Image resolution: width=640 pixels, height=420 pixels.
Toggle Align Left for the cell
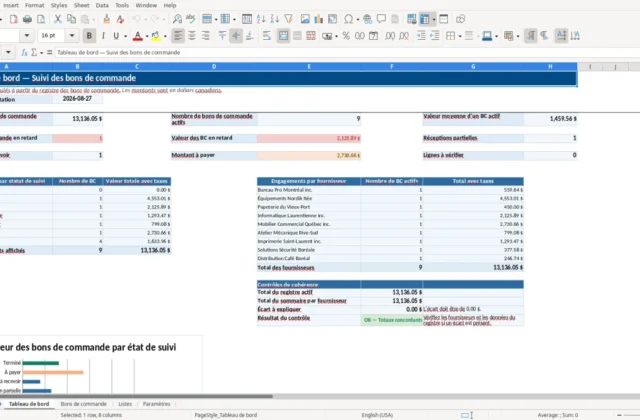(x=178, y=36)
